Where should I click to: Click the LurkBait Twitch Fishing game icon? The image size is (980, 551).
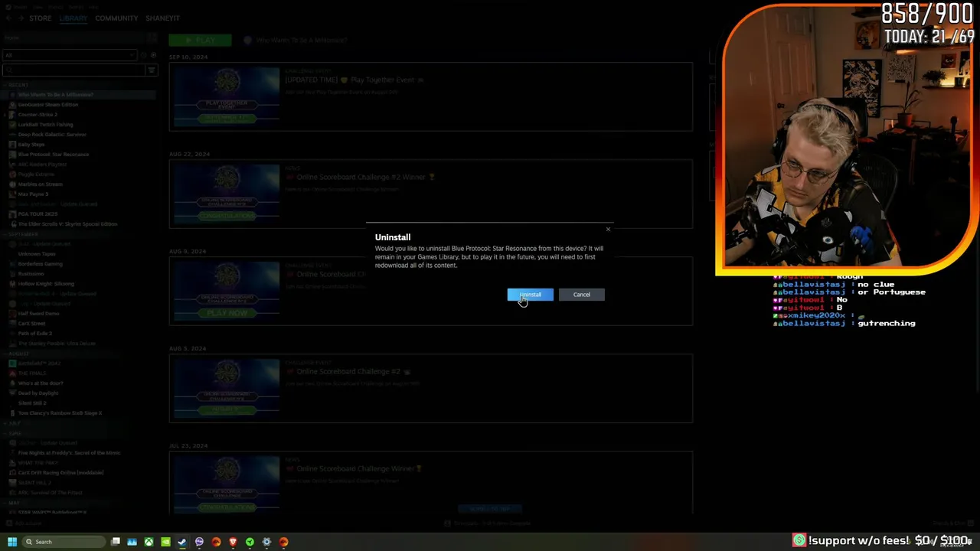(x=12, y=125)
